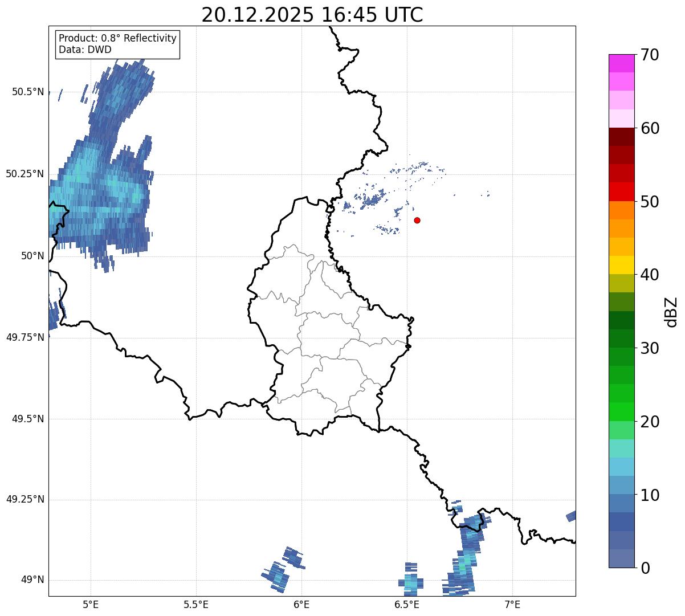
Task: Click the latitude label 50.25°N
Action: tap(25, 174)
